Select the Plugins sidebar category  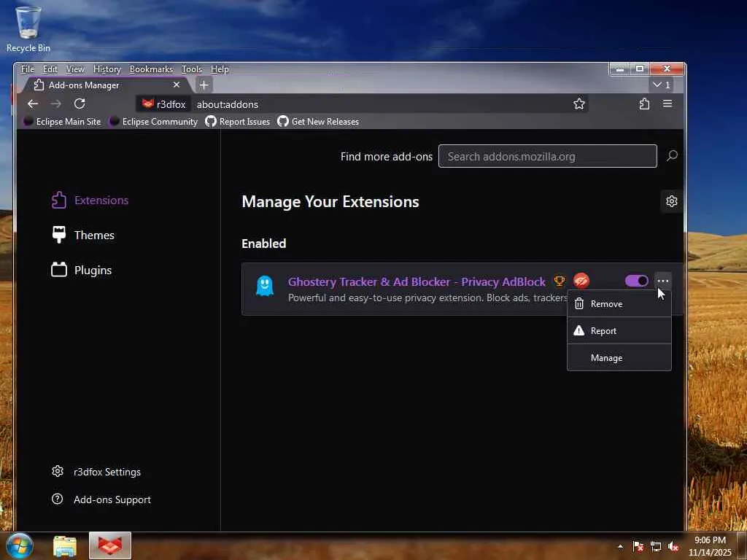[x=82, y=270]
